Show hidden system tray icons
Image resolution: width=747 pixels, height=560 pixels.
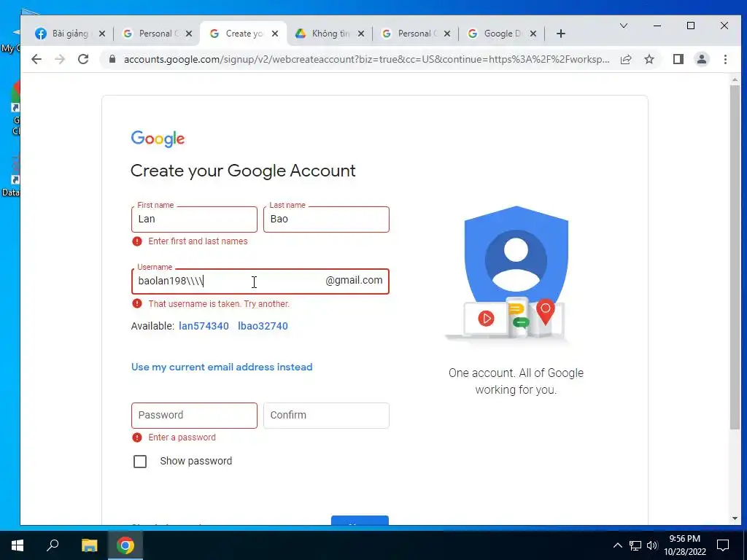click(x=617, y=545)
